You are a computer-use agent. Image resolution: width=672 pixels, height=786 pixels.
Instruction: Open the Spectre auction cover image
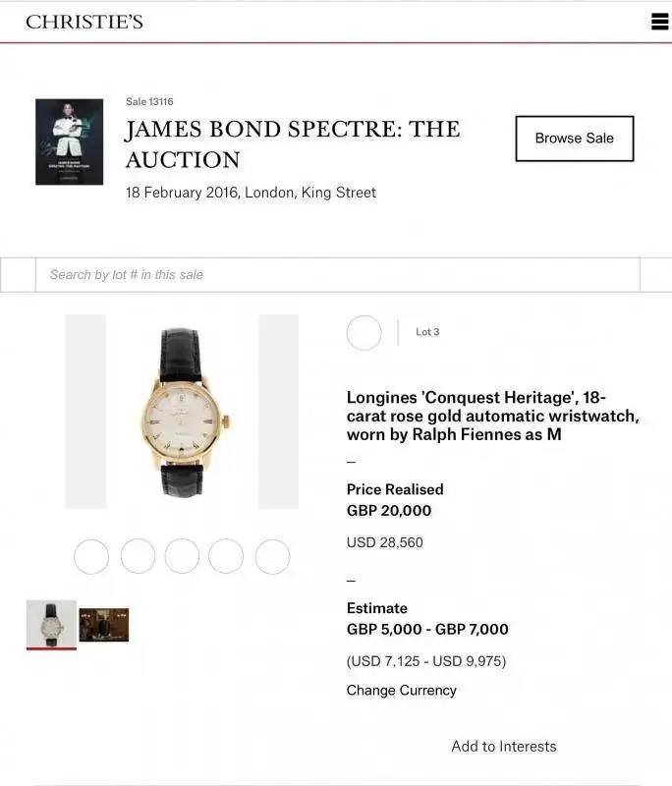[69, 141]
